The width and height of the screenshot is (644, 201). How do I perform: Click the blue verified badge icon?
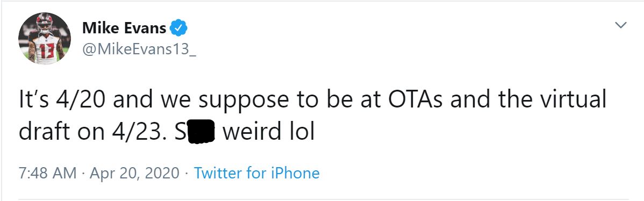[x=178, y=28]
